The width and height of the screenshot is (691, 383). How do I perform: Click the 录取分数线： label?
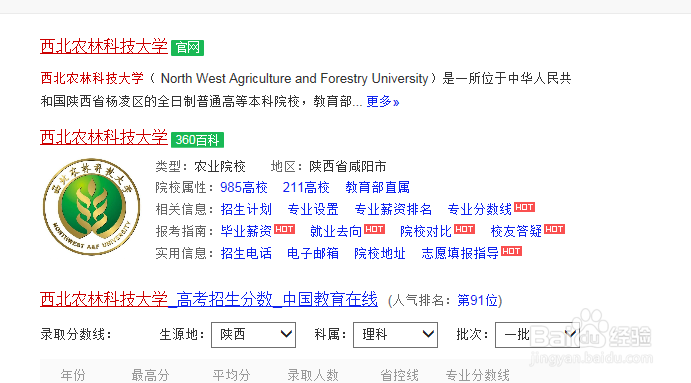[76, 335]
